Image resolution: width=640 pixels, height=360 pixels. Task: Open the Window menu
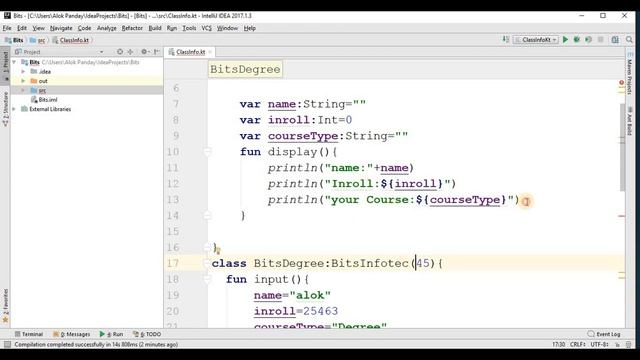coord(227,28)
